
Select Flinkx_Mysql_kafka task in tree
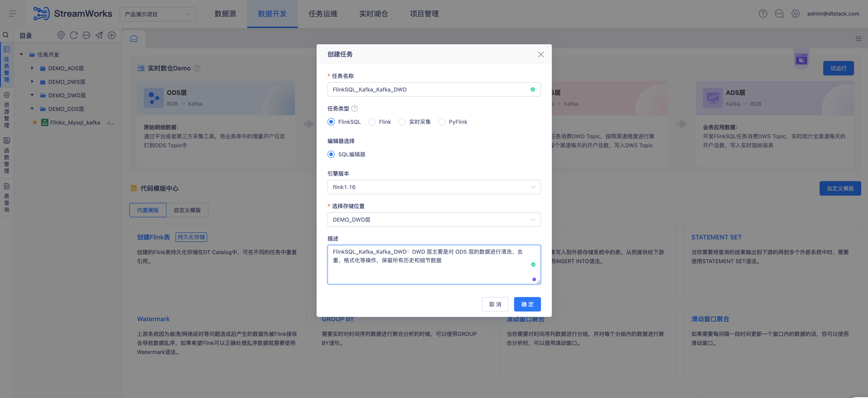click(75, 122)
